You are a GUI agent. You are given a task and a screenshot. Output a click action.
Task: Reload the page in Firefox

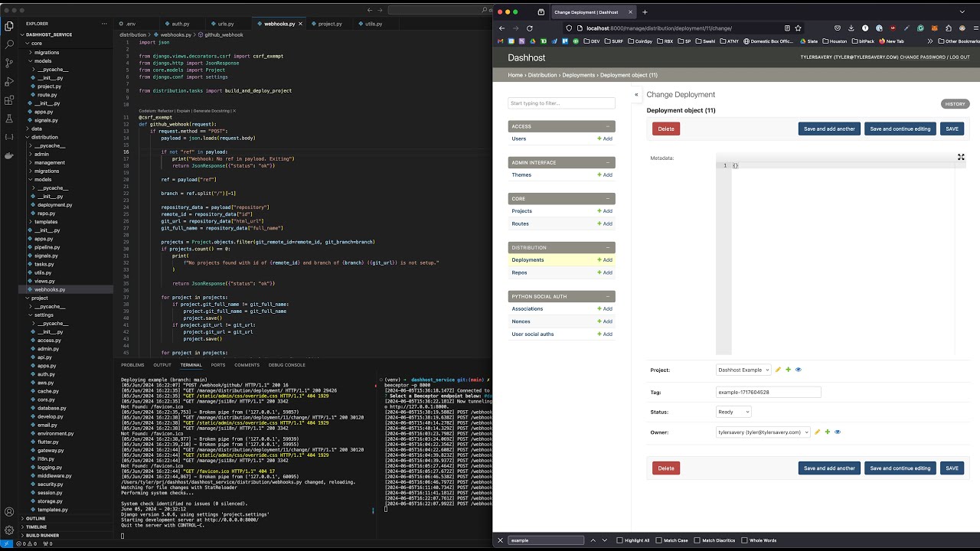tap(529, 28)
